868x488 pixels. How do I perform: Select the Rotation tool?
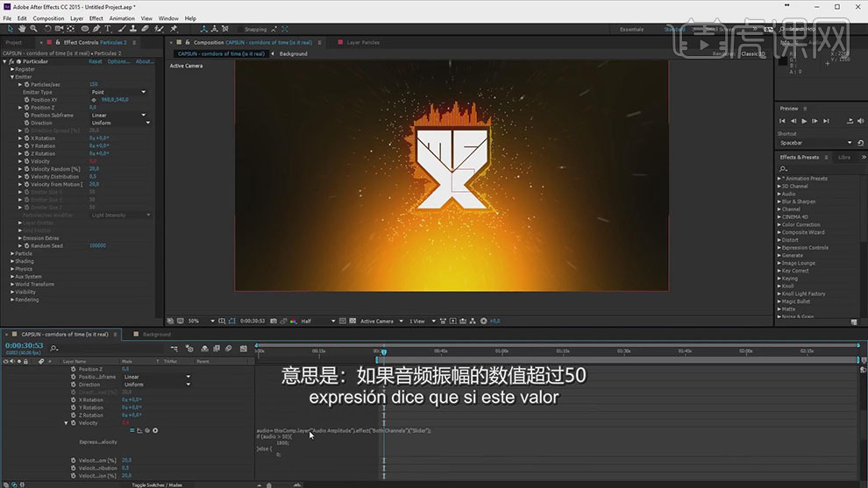(x=47, y=29)
